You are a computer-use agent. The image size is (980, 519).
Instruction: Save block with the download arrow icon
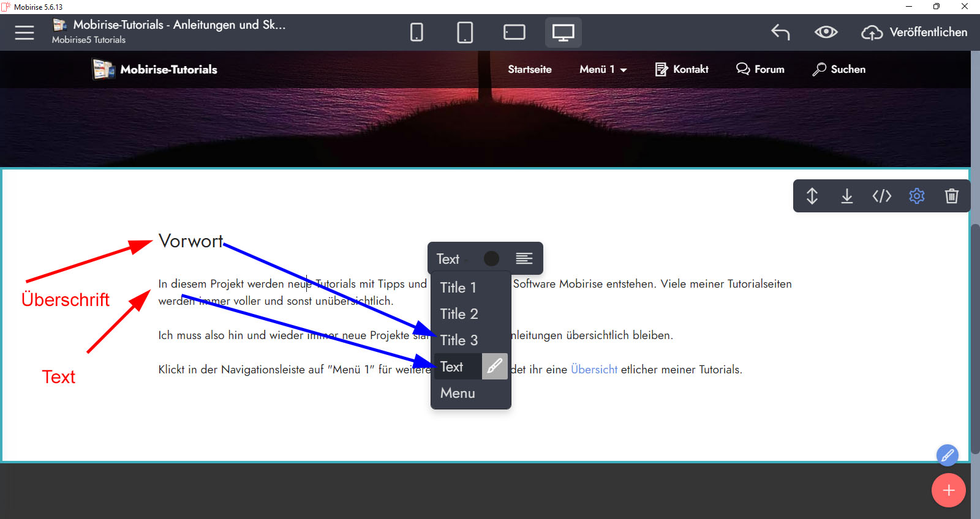coord(847,196)
